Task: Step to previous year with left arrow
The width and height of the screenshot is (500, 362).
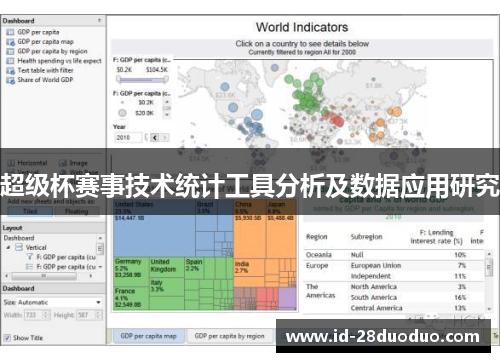Action: tap(155, 137)
